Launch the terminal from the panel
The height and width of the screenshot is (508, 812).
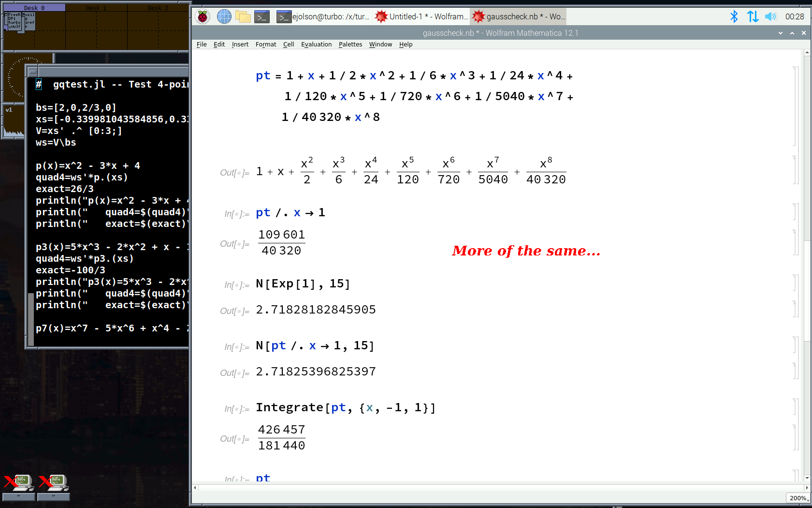261,17
